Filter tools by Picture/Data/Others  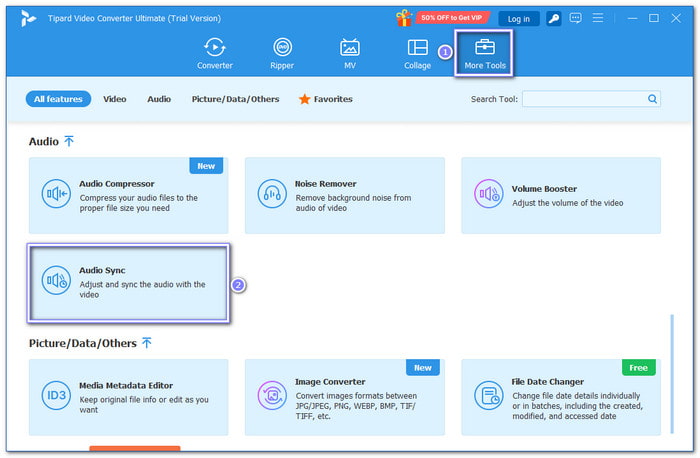click(235, 99)
